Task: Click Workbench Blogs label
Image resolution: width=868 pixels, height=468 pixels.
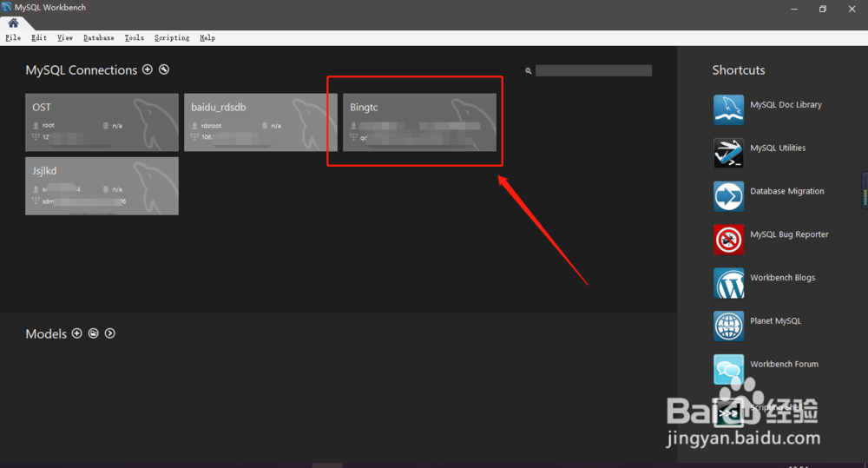Action: (783, 278)
